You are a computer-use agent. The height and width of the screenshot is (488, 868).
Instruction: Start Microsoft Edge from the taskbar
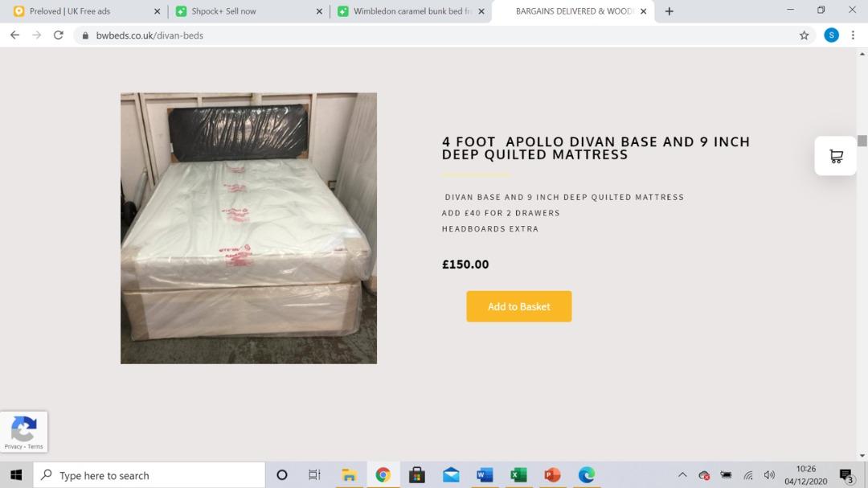point(585,474)
